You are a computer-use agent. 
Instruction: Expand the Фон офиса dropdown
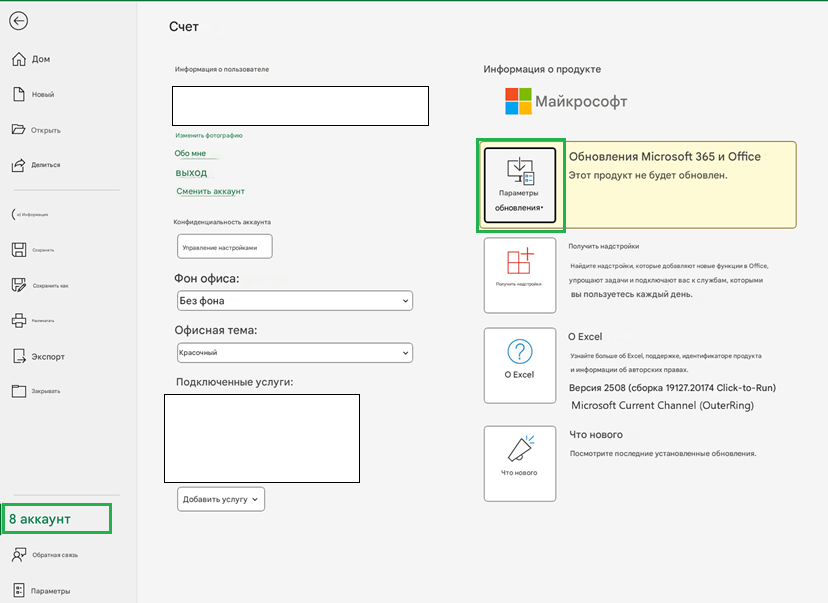point(295,300)
